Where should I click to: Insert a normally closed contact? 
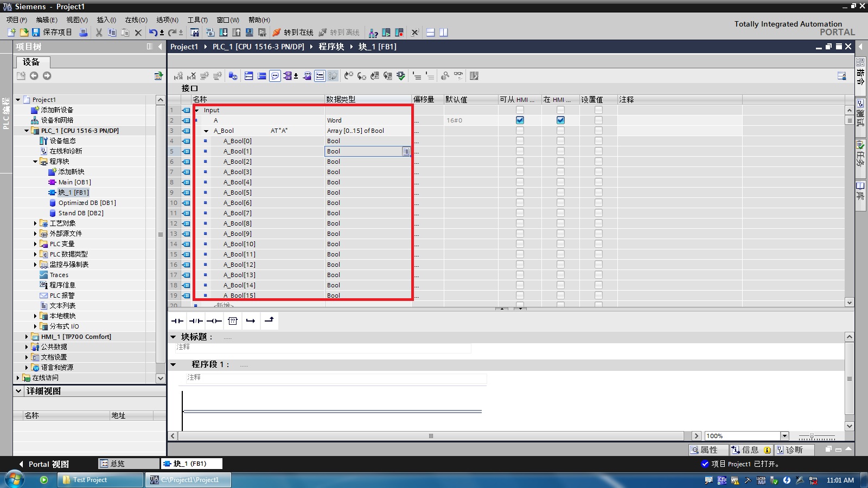tap(196, 321)
